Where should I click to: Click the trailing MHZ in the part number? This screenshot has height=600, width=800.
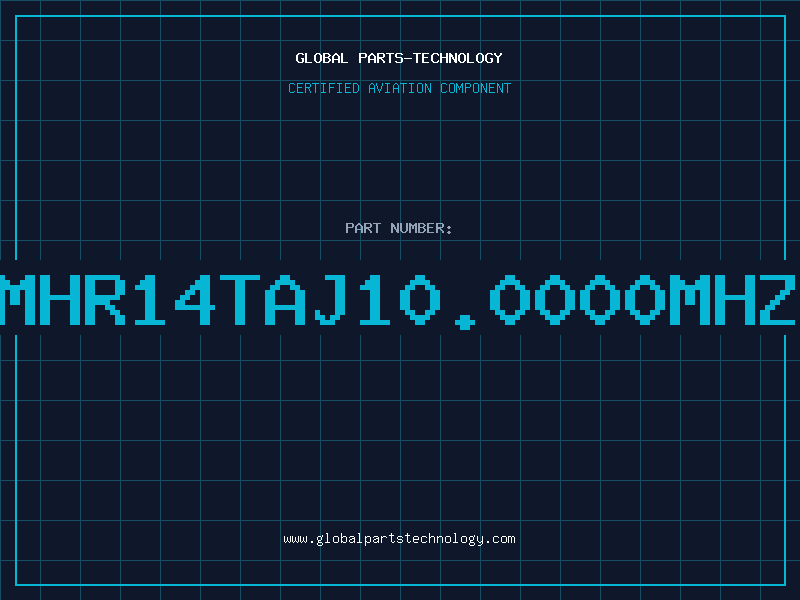[732, 300]
